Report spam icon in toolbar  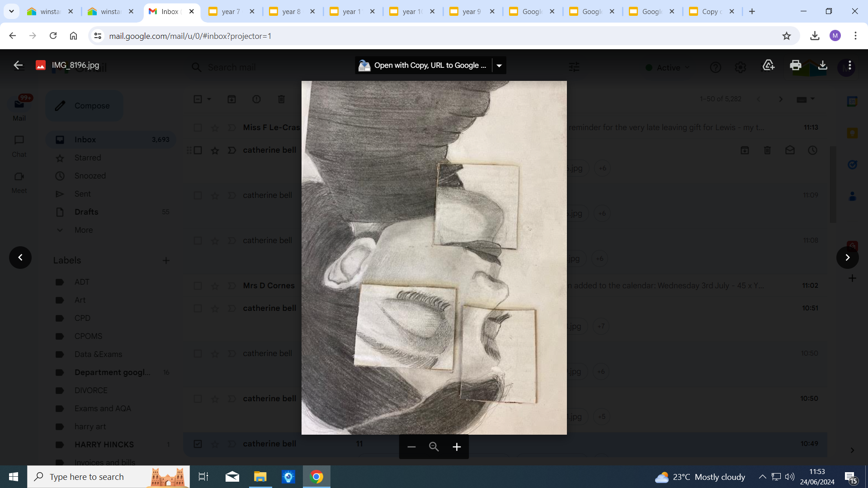(256, 99)
